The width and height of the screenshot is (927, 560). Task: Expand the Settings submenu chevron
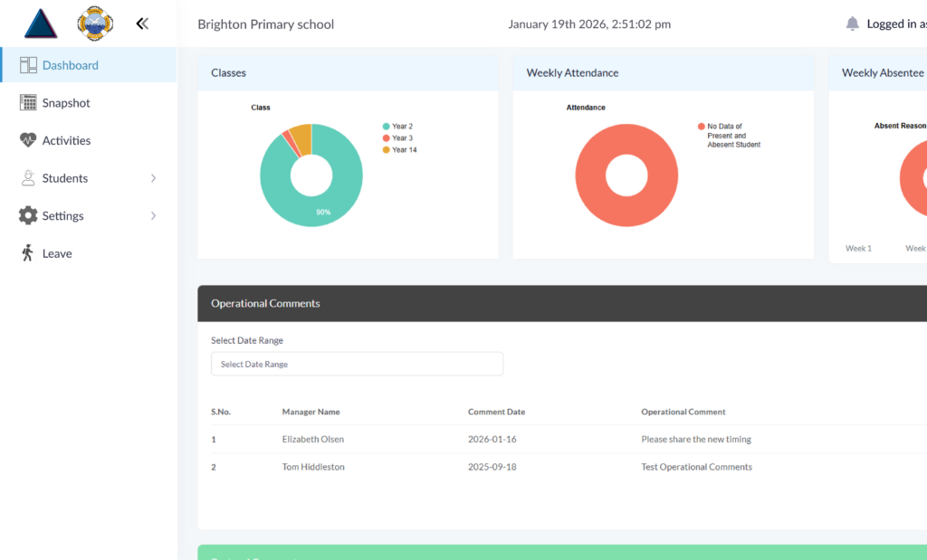(153, 216)
